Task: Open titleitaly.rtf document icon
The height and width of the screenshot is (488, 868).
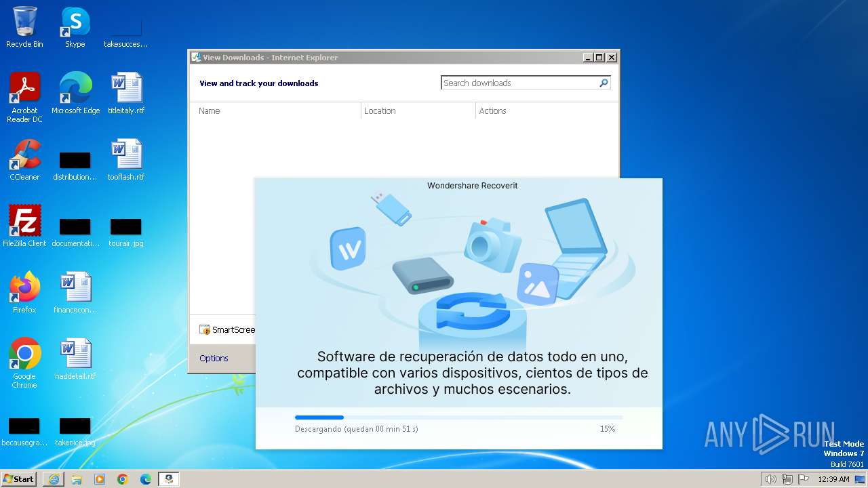Action: point(126,94)
